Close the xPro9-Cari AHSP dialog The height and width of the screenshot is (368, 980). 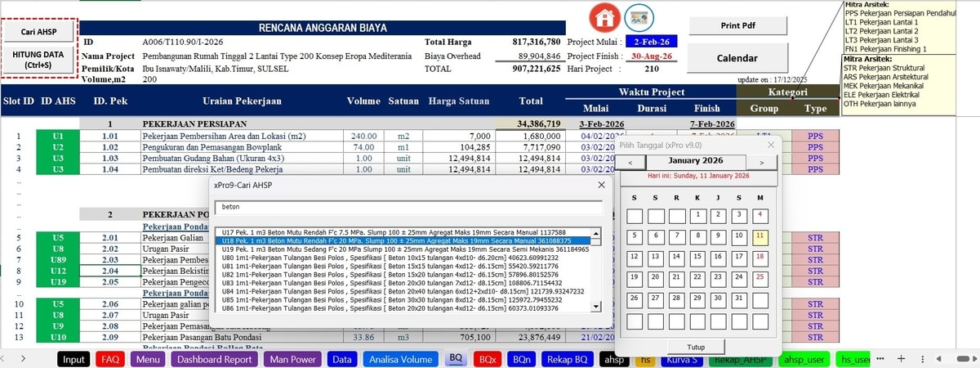[x=601, y=185]
